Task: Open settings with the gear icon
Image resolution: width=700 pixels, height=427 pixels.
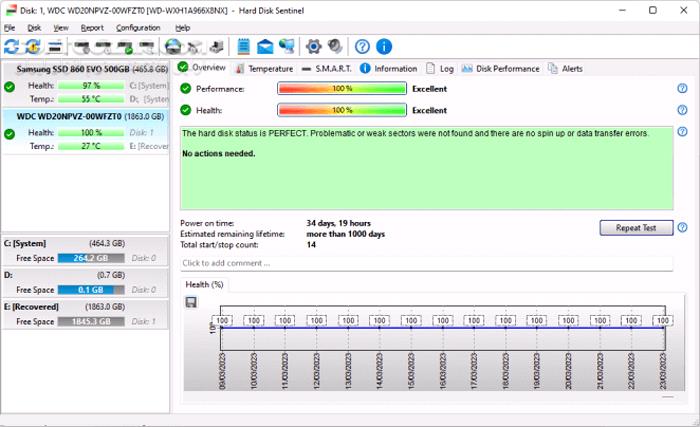Action: pyautogui.click(x=314, y=46)
